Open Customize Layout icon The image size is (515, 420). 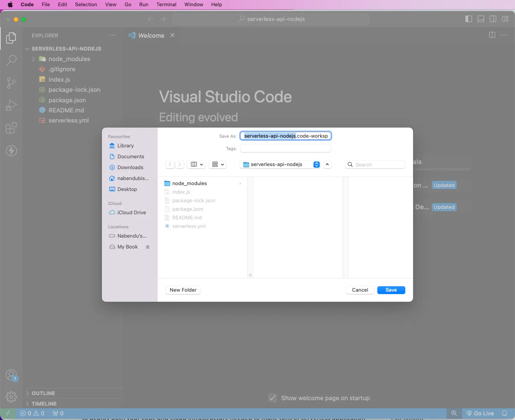[505, 19]
